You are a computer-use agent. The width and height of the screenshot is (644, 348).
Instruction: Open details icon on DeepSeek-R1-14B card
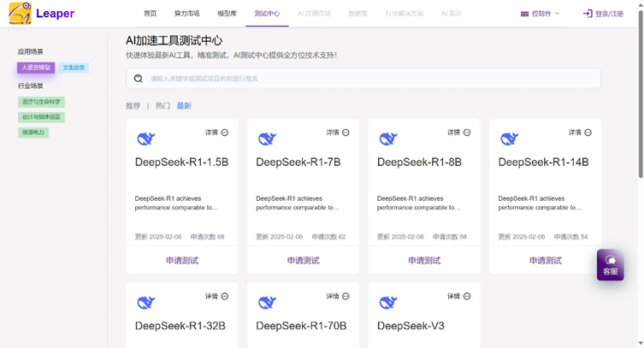pos(588,133)
